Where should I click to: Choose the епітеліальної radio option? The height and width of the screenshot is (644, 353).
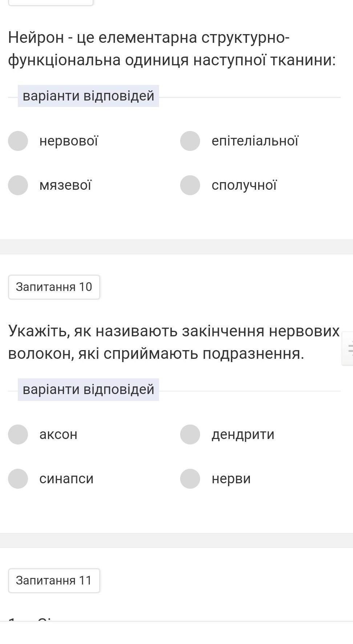point(190,141)
